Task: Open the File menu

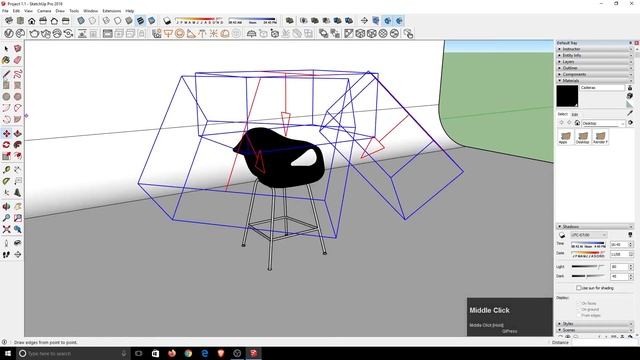Action: click(x=5, y=11)
